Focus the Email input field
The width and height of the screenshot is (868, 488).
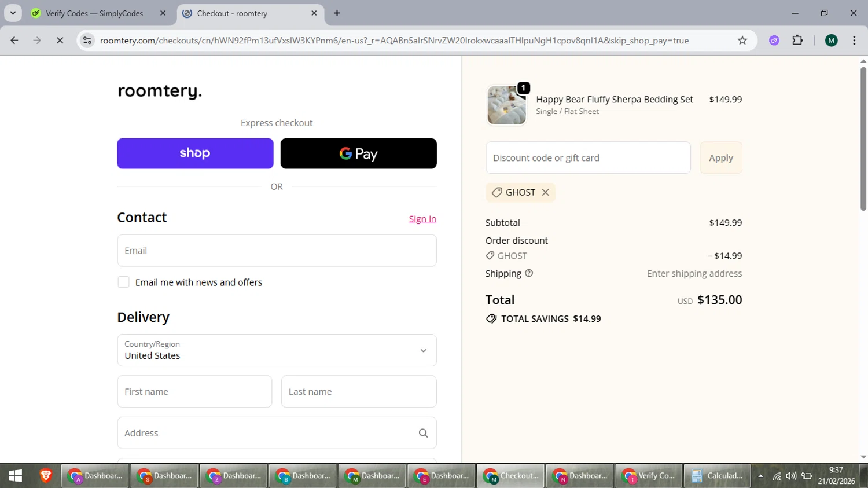coord(277,251)
